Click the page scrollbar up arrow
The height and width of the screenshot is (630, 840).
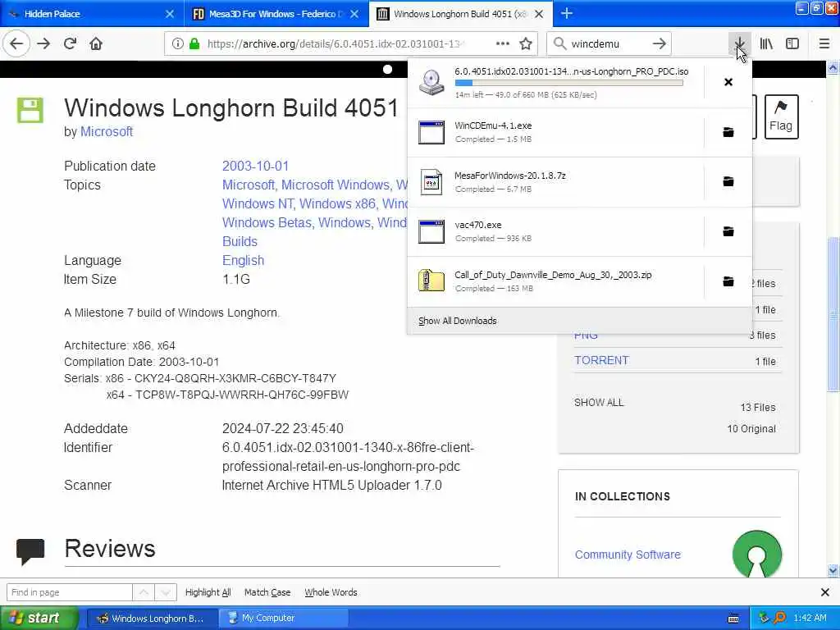(x=833, y=67)
